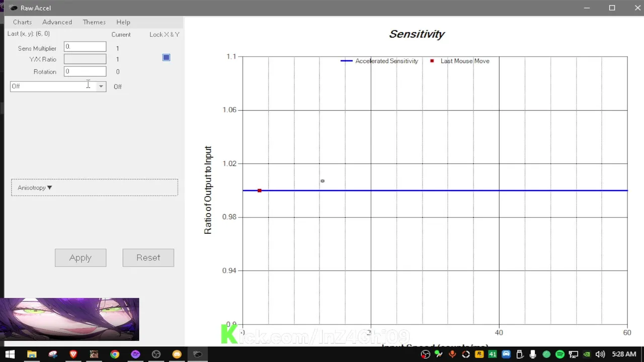
Task: Click the 5:28 AM taskbar clock
Action: coord(624,354)
